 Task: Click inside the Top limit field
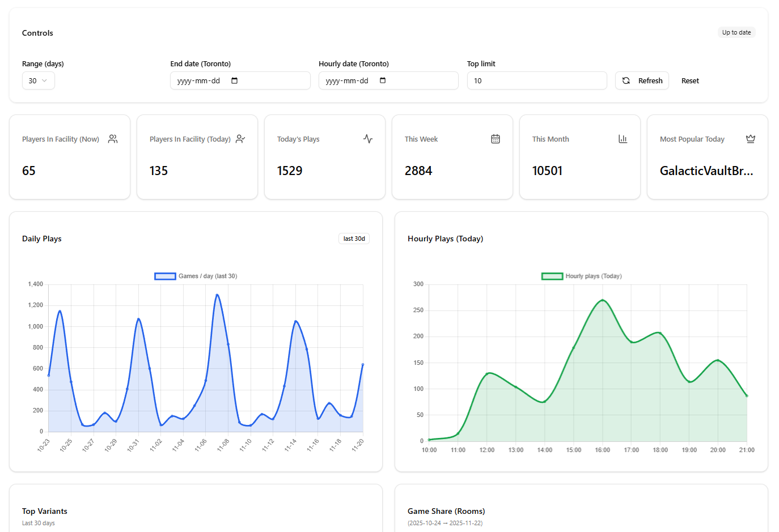pyautogui.click(x=536, y=80)
